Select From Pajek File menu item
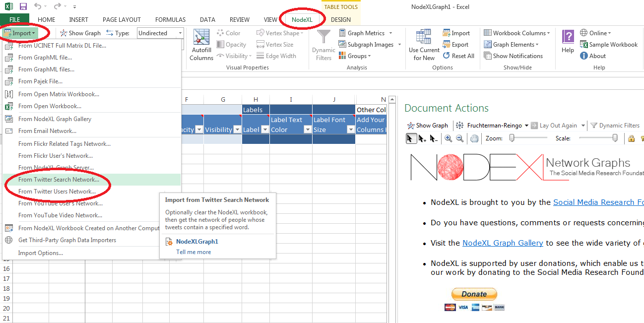This screenshot has height=323, width=644. (92, 81)
